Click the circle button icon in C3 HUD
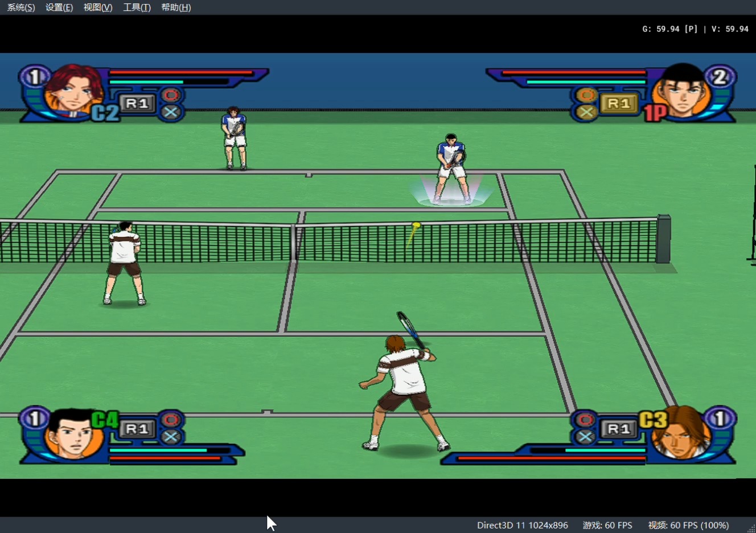Viewport: 756px width, 533px height. pos(585,420)
